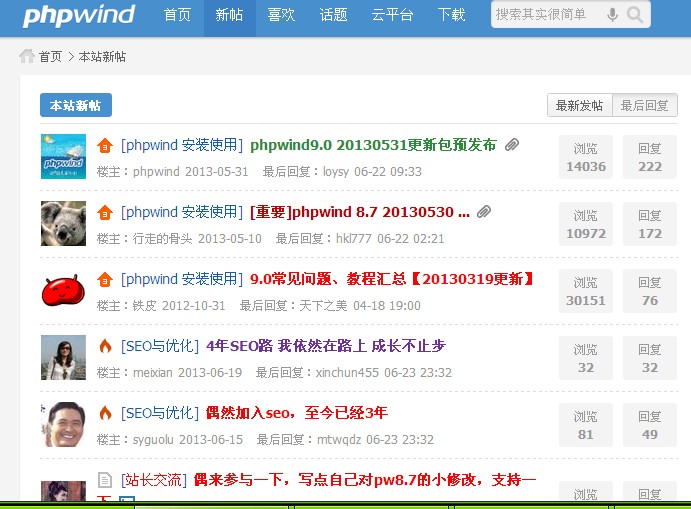This screenshot has height=509, width=691.
Task: Click [phpwind 安装使用] category on 8.7 post
Action: point(182,212)
